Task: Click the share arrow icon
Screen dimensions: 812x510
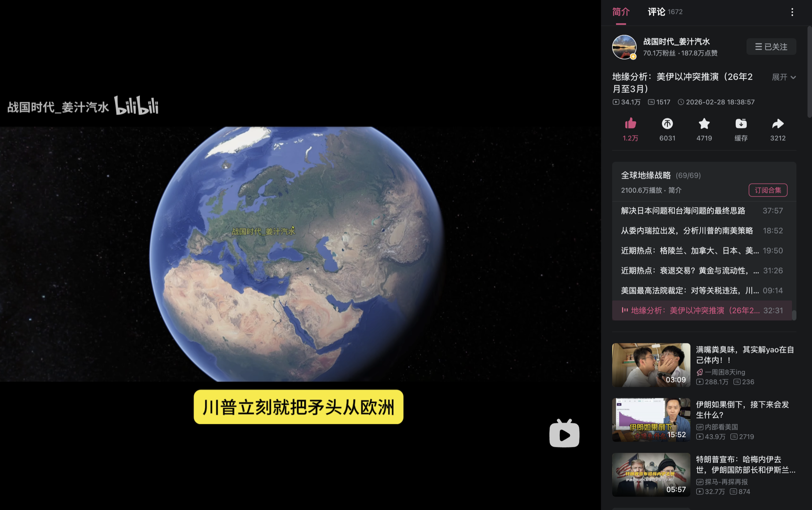Action: pyautogui.click(x=778, y=124)
